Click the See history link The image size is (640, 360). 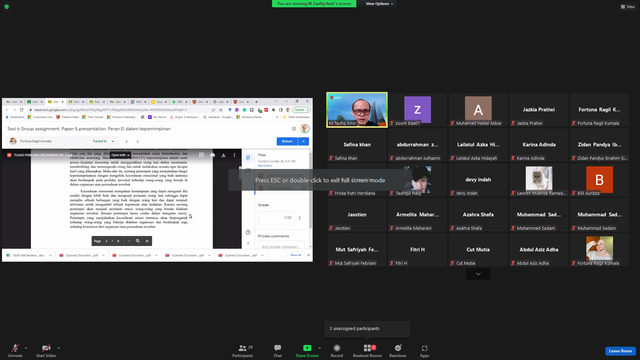coord(265,166)
